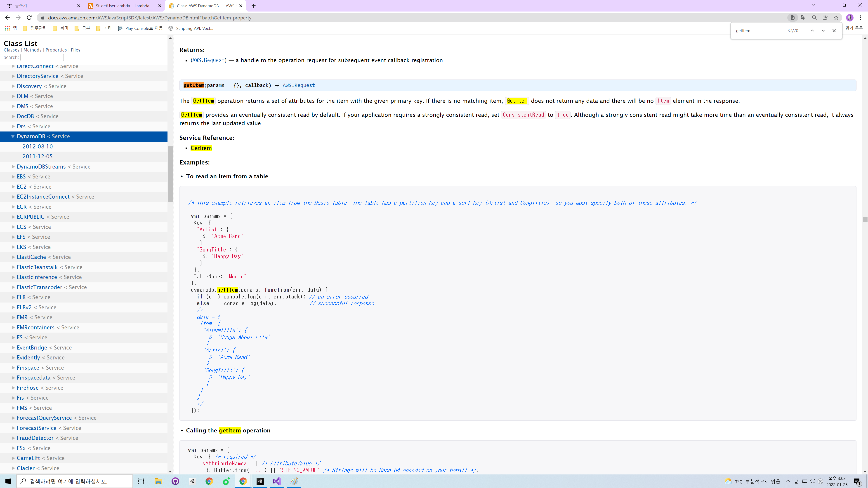Go back to the previous page
Screen dimensions: 868x488
[7, 18]
